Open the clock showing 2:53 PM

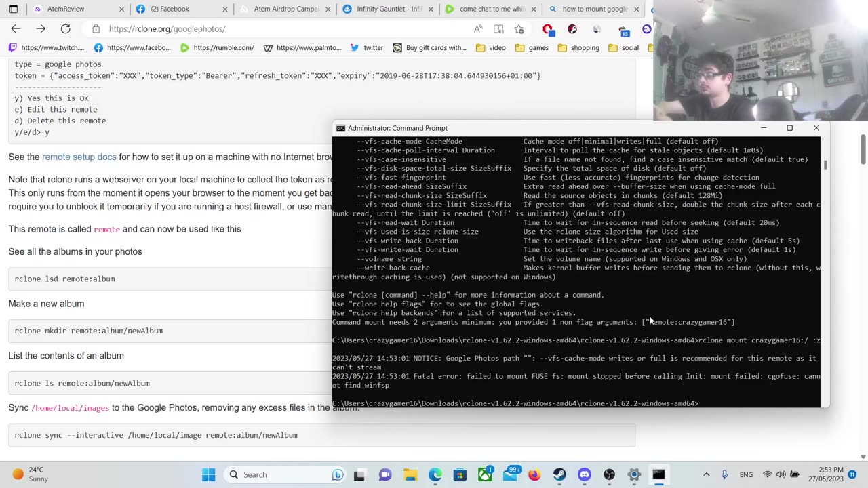point(825,474)
